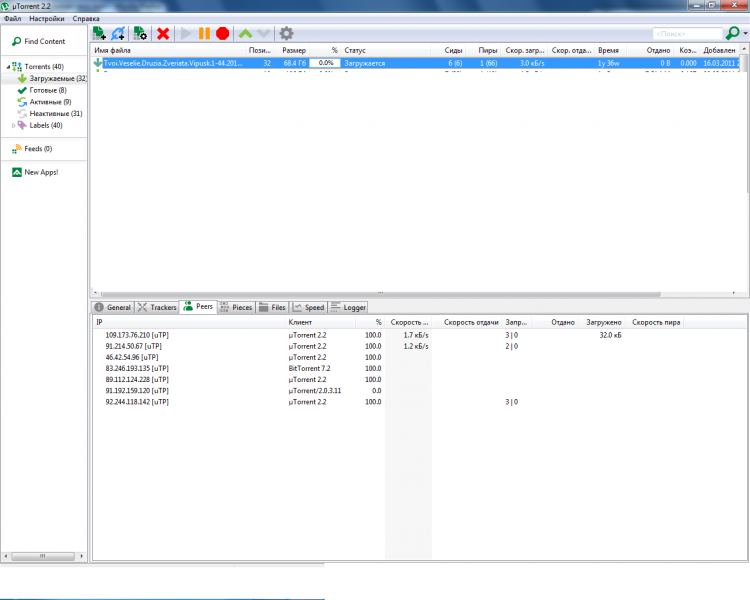Click the Add Torrent toolbar icon

99,33
